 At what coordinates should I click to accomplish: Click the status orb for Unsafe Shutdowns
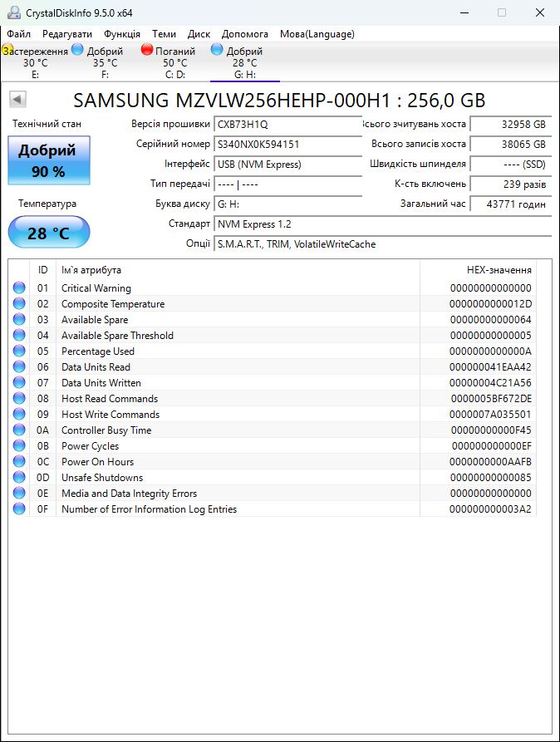pos(19,477)
